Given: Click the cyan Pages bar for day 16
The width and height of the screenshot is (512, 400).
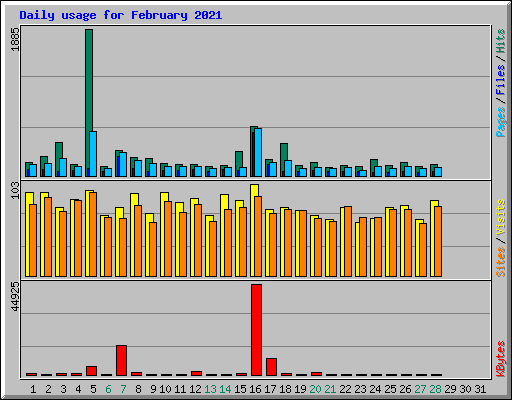Looking at the screenshot, I should click(258, 152).
